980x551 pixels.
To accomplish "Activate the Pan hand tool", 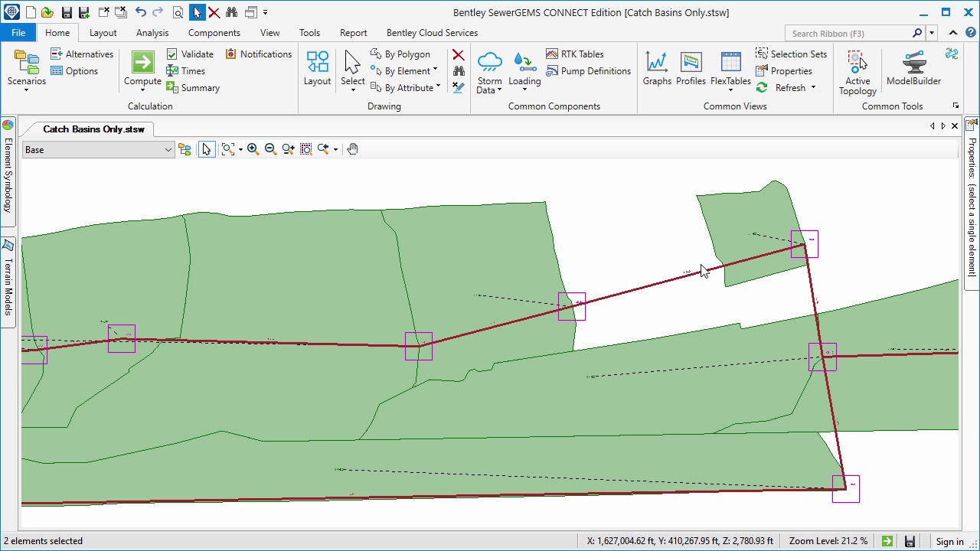I will (x=352, y=149).
